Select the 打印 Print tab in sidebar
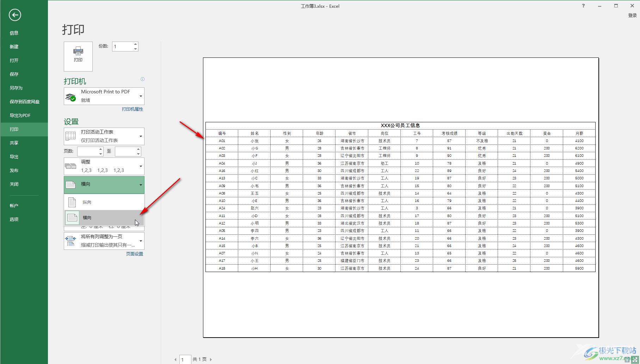This screenshot has width=640, height=364. coord(24,129)
